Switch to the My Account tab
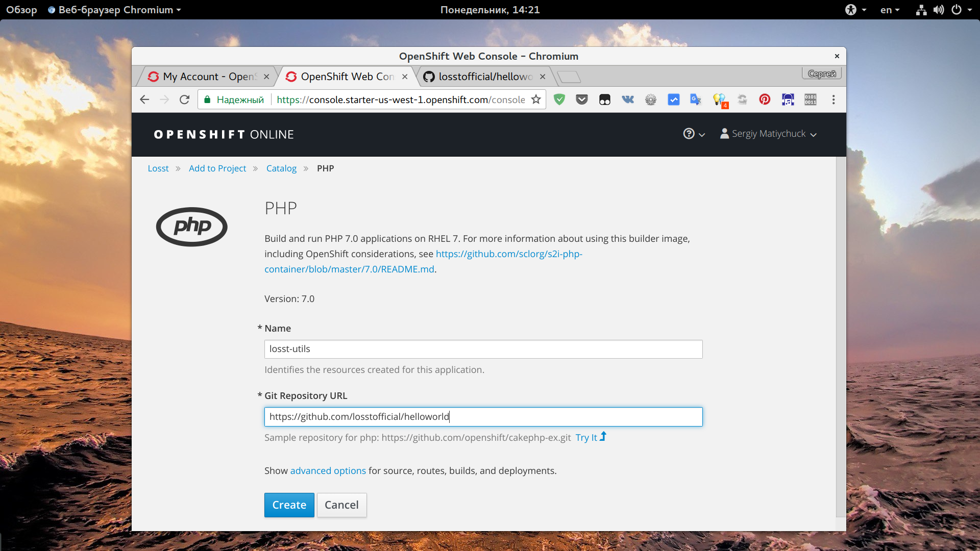 (209, 77)
